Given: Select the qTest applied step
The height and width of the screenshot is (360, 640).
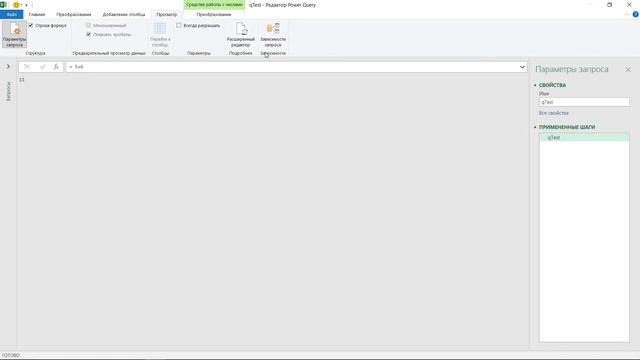Looking at the screenshot, I should [x=584, y=138].
